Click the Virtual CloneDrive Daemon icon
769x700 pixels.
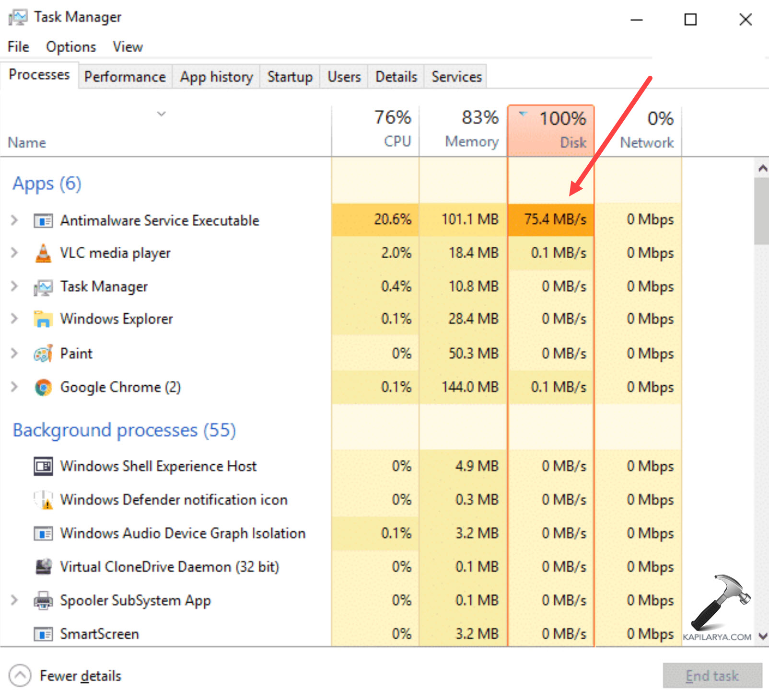(43, 567)
